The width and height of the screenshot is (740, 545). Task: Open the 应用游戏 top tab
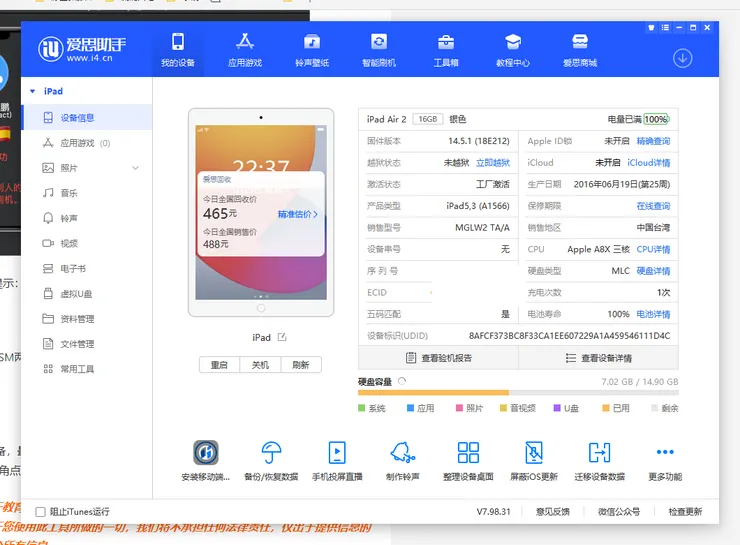[x=244, y=50]
